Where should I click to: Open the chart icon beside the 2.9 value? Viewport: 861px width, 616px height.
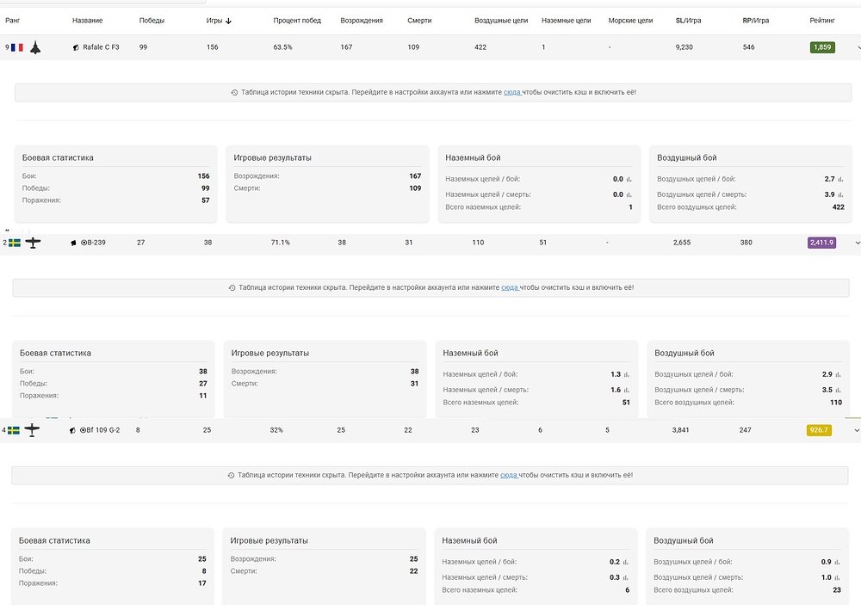839,374
